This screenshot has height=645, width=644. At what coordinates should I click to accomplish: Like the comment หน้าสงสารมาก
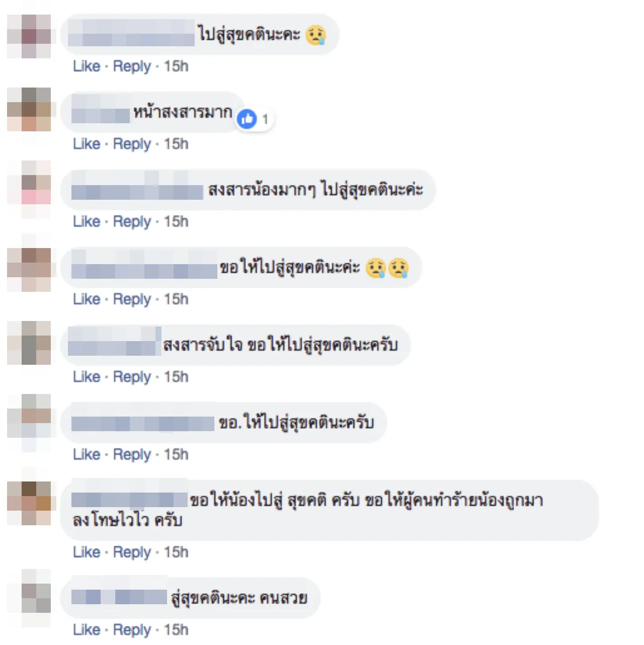(x=87, y=144)
